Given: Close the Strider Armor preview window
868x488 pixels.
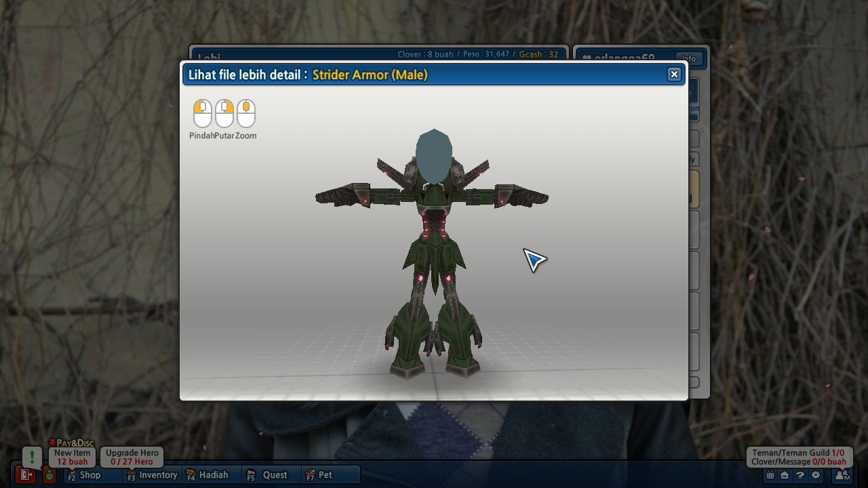Looking at the screenshot, I should pyautogui.click(x=674, y=75).
